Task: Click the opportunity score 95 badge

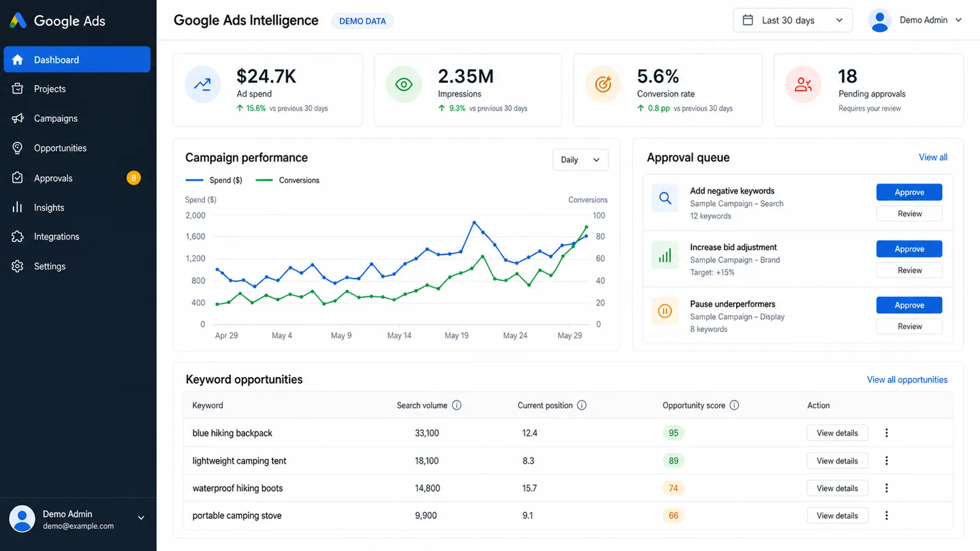Action: point(673,433)
